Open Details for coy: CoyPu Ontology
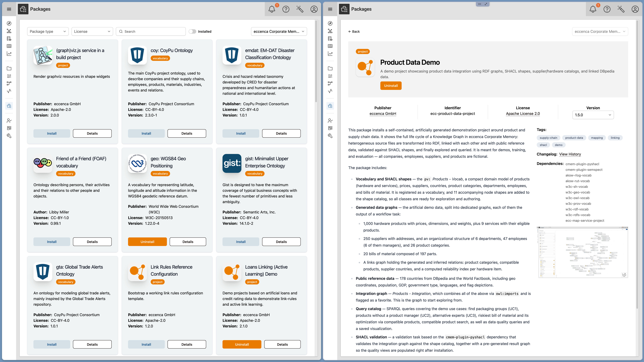Screen dimensions: 644x362 pyautogui.click(x=187, y=133)
